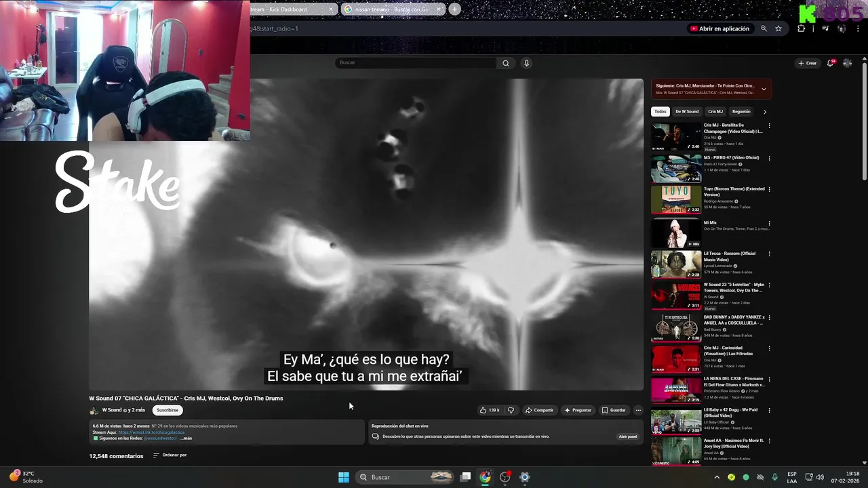Open YouTube notifications bell

pyautogui.click(x=830, y=63)
